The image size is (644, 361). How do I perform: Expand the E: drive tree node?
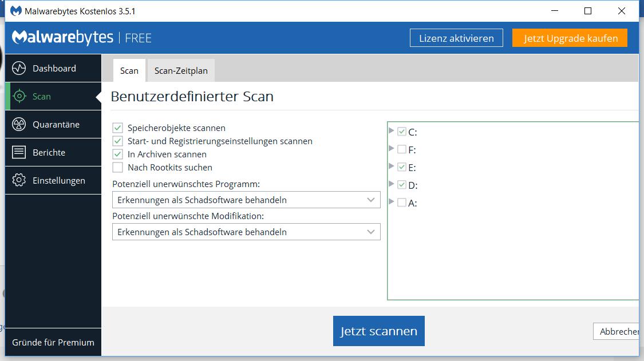[x=391, y=166]
